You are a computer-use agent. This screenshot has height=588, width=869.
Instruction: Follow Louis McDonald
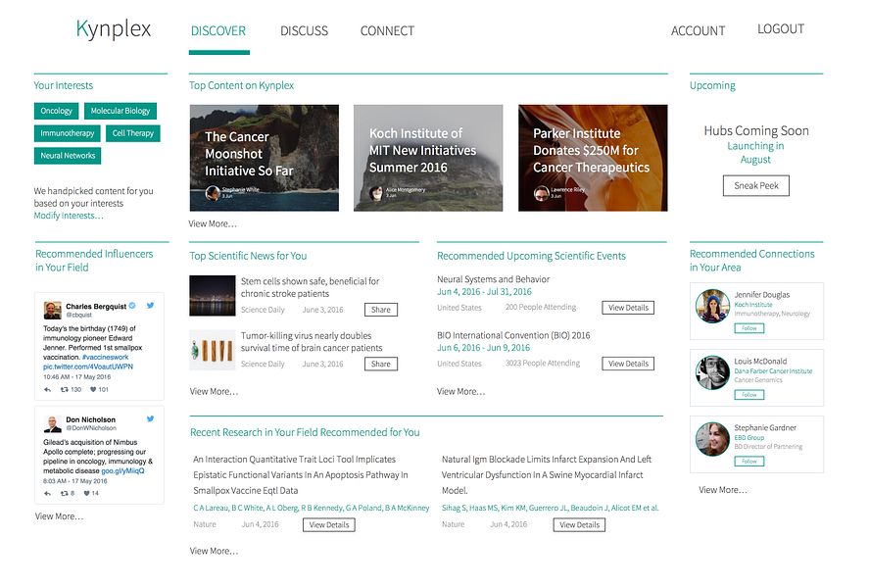(749, 395)
